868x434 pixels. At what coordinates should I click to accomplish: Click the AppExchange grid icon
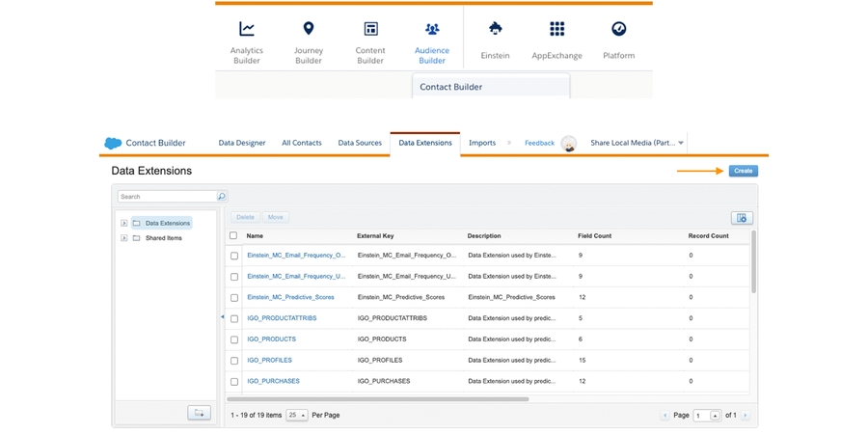(x=556, y=29)
